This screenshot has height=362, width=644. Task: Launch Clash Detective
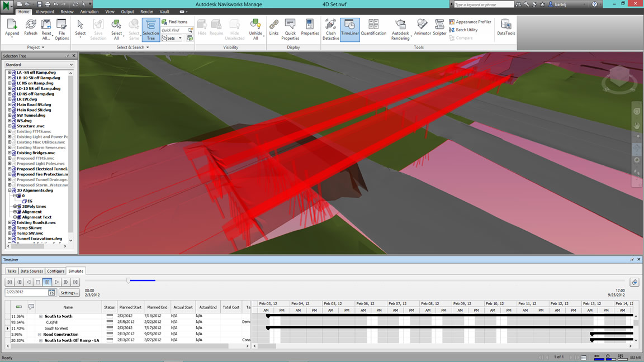(330, 28)
